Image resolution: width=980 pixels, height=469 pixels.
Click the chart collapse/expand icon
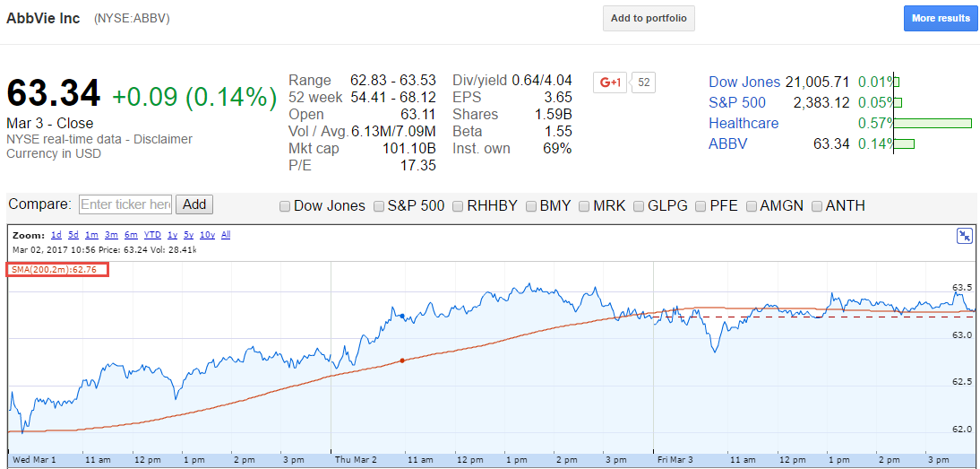point(965,236)
